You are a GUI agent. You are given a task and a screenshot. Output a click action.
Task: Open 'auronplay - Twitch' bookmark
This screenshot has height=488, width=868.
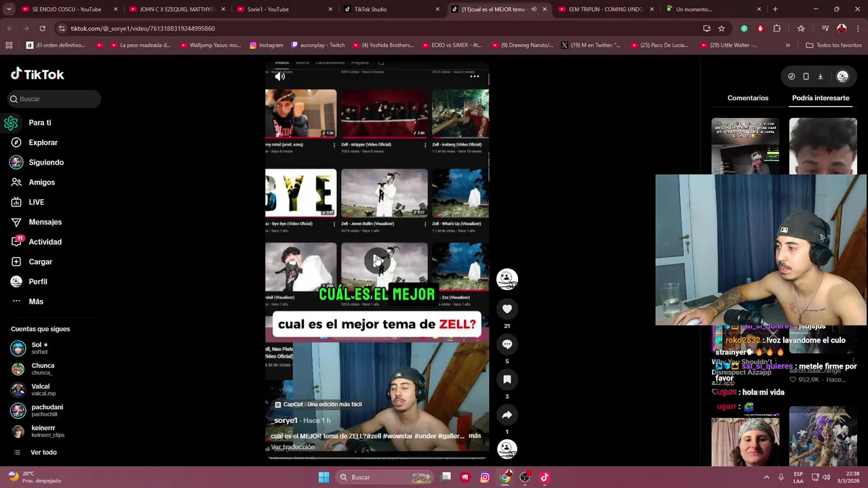pos(317,45)
